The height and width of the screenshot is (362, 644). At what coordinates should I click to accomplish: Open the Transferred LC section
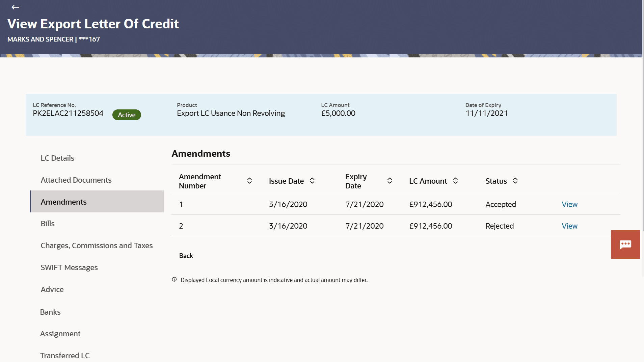(x=65, y=356)
